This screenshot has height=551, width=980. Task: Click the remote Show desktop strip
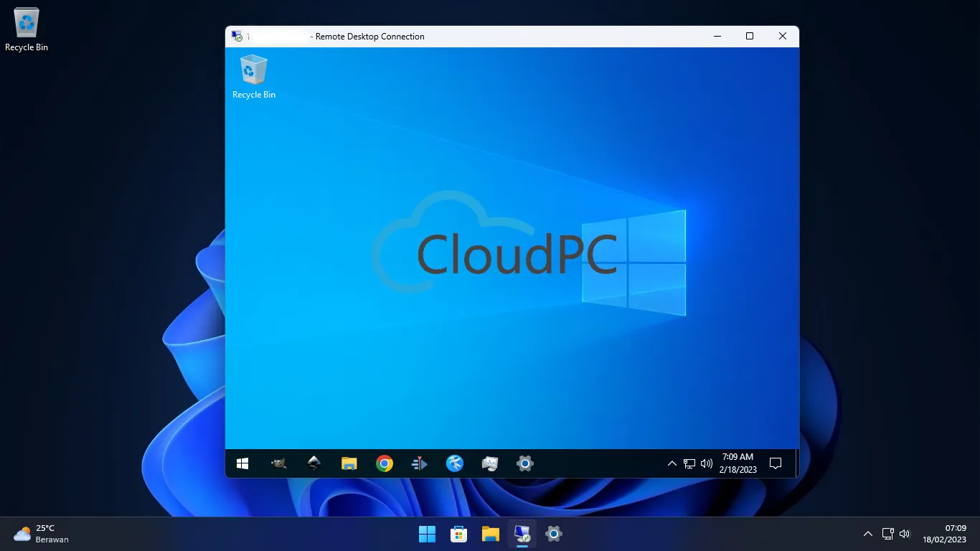point(796,463)
